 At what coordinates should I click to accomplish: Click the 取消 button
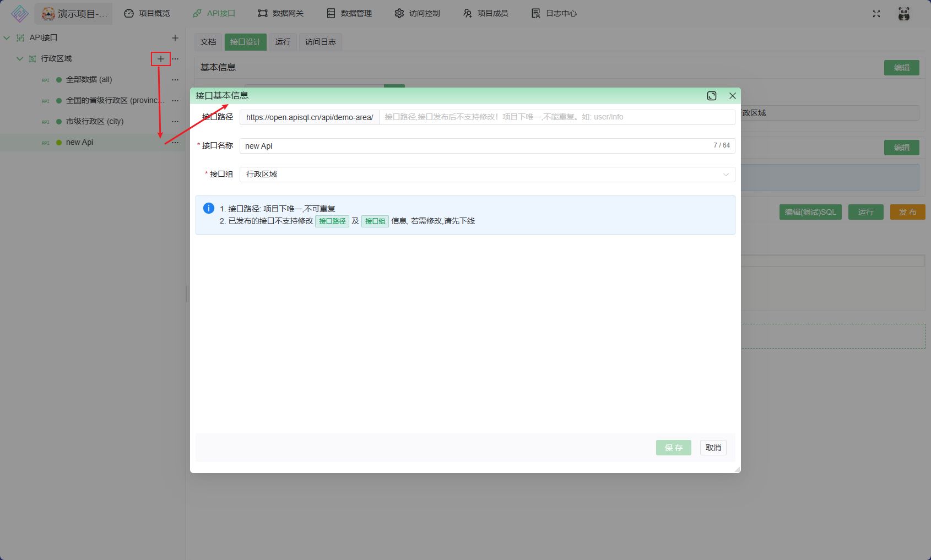(713, 448)
